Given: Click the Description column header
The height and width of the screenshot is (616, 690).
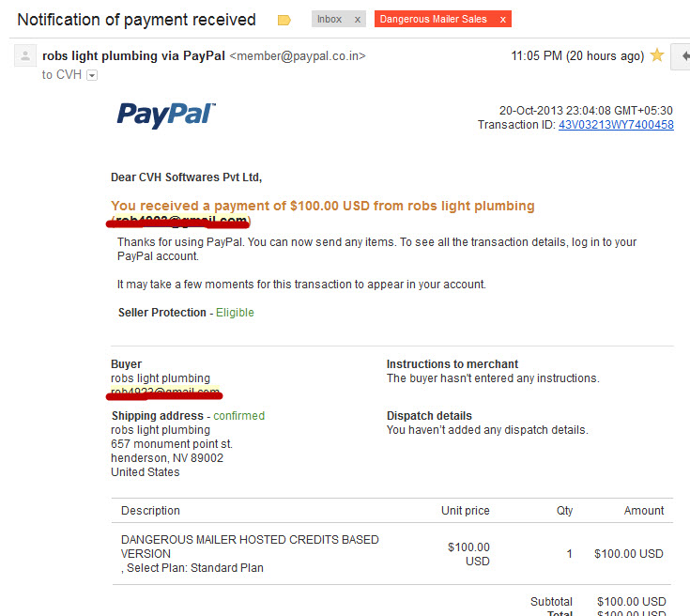Looking at the screenshot, I should pyautogui.click(x=150, y=511).
